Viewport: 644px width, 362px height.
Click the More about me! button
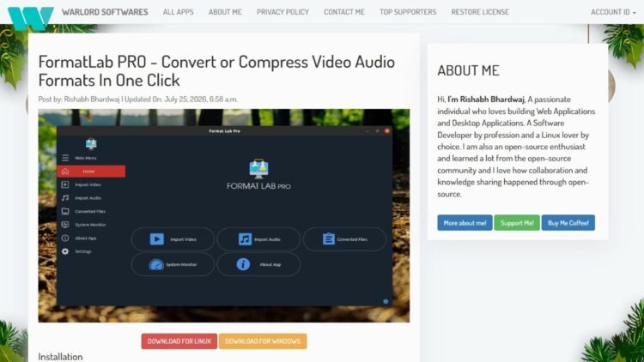click(465, 223)
